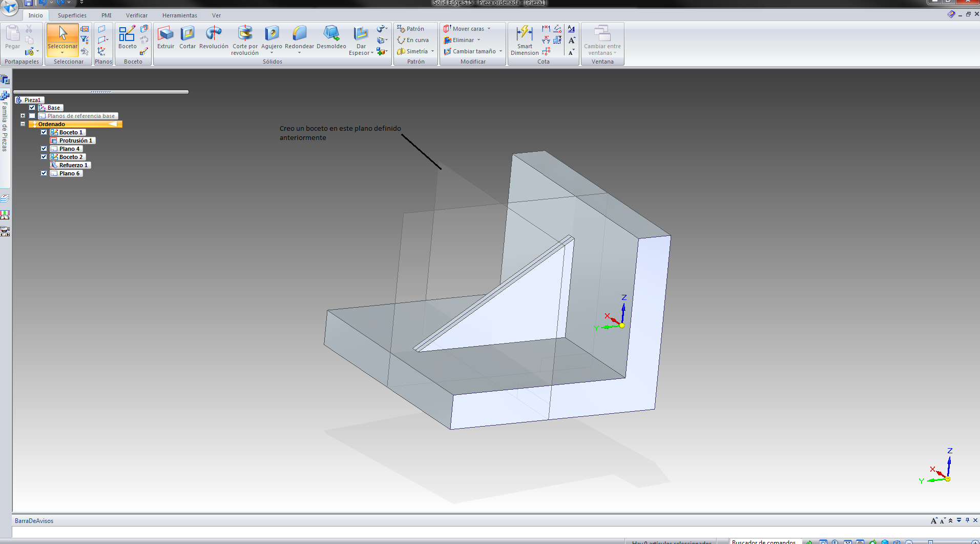Click the Smart Dimension tool
The width and height of the screenshot is (980, 544).
click(x=525, y=40)
